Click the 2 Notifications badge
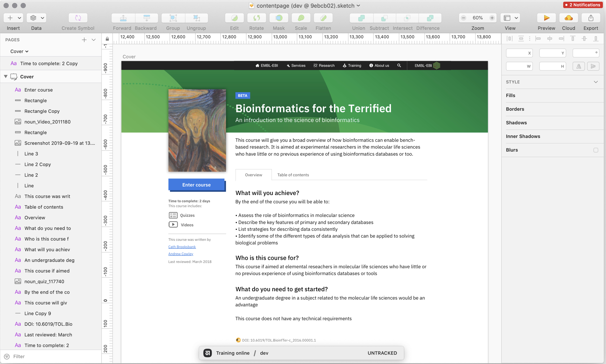 tap(583, 5)
